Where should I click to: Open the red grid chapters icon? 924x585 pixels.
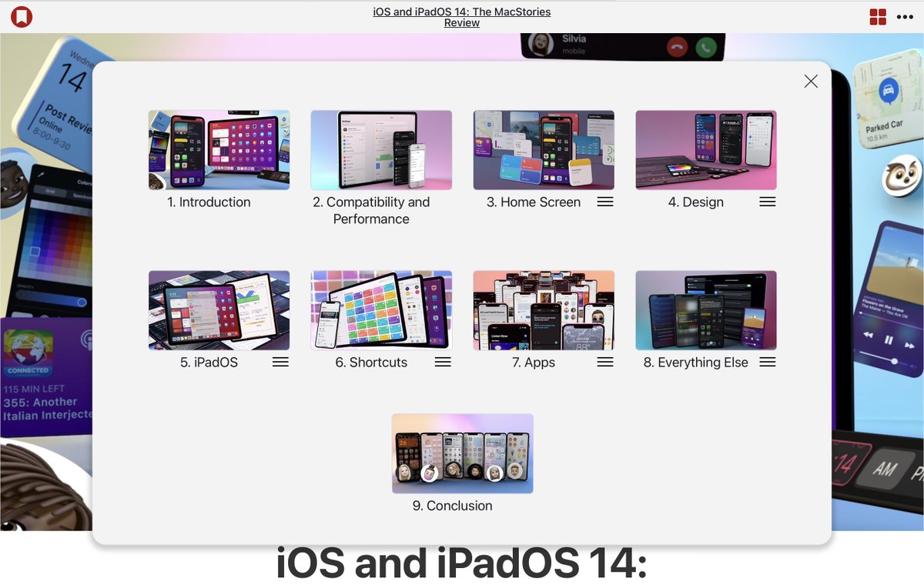877,17
